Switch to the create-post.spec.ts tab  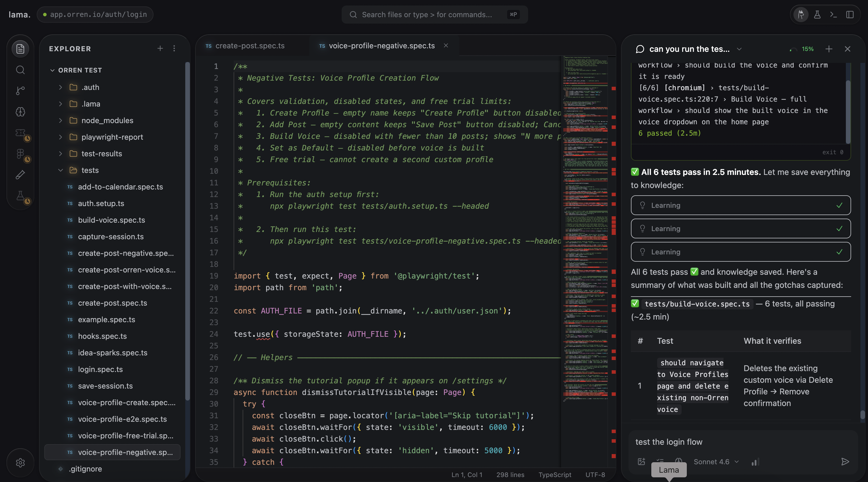249,46
